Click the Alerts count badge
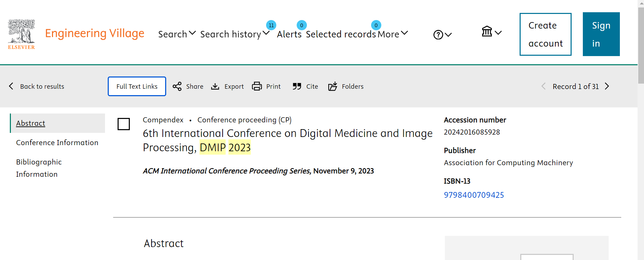The height and width of the screenshot is (260, 644). [302, 25]
